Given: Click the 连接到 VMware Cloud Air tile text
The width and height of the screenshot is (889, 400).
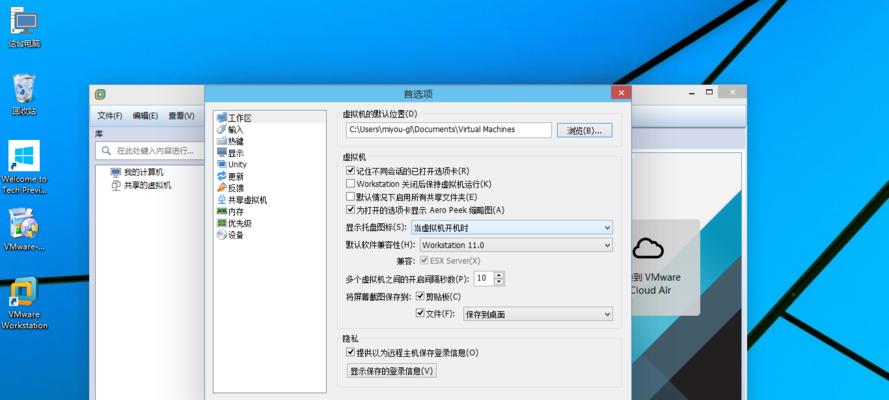Looking at the screenshot, I should pos(655,284).
